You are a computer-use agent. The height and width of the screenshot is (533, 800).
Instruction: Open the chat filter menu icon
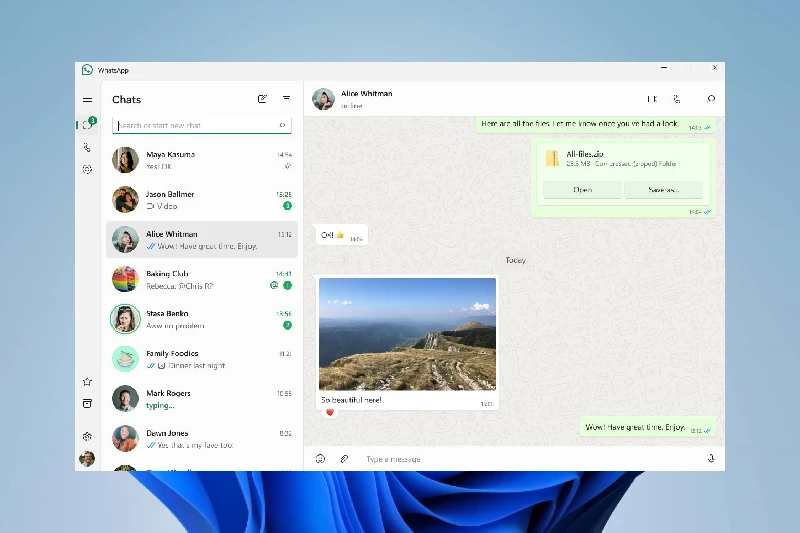click(286, 98)
